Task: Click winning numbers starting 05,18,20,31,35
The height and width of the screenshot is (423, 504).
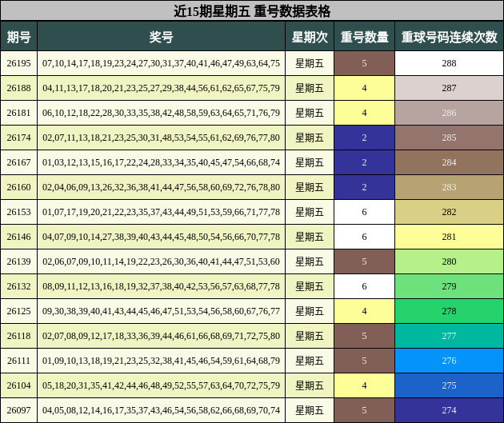Action: [x=161, y=385]
